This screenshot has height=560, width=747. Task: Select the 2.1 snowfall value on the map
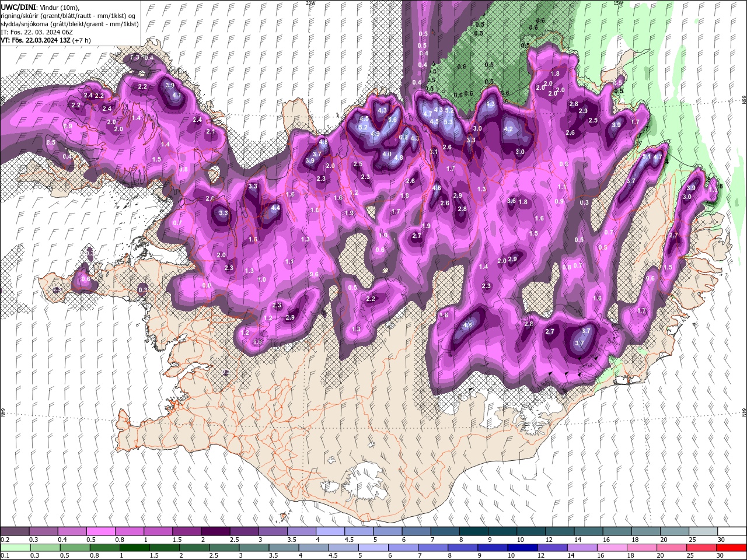(x=211, y=132)
